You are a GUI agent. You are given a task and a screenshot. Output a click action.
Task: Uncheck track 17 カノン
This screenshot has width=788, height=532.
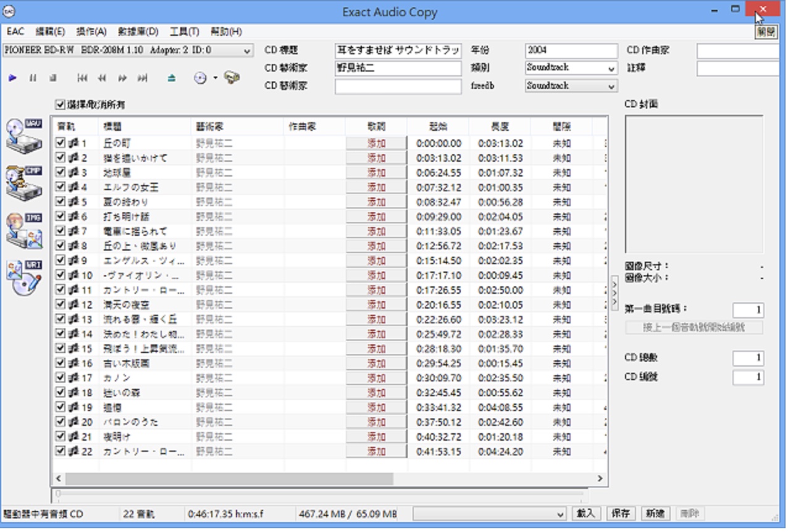(x=60, y=378)
